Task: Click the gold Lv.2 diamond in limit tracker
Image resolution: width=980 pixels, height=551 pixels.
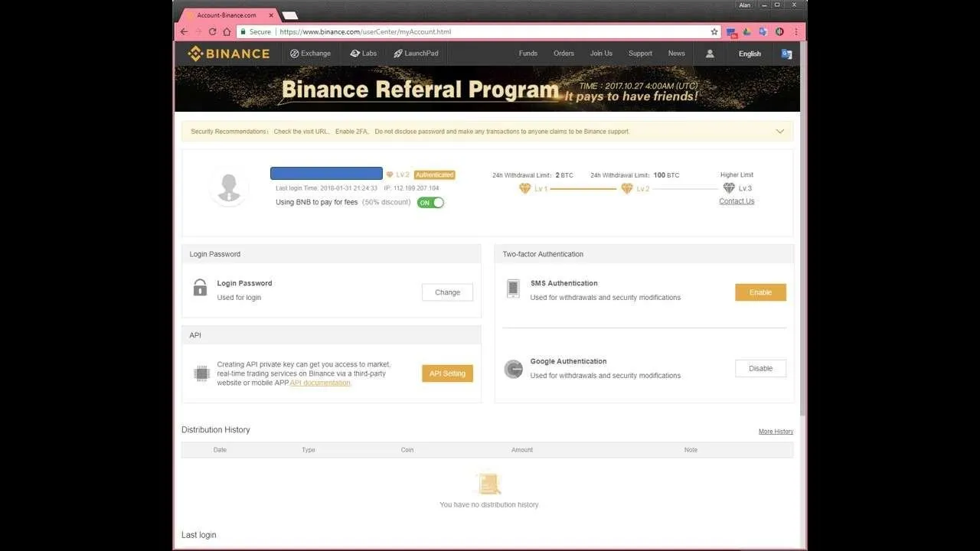Action: click(x=626, y=188)
